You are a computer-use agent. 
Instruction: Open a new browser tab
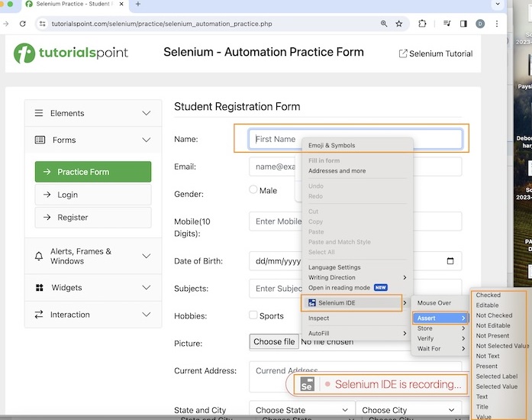138,5
